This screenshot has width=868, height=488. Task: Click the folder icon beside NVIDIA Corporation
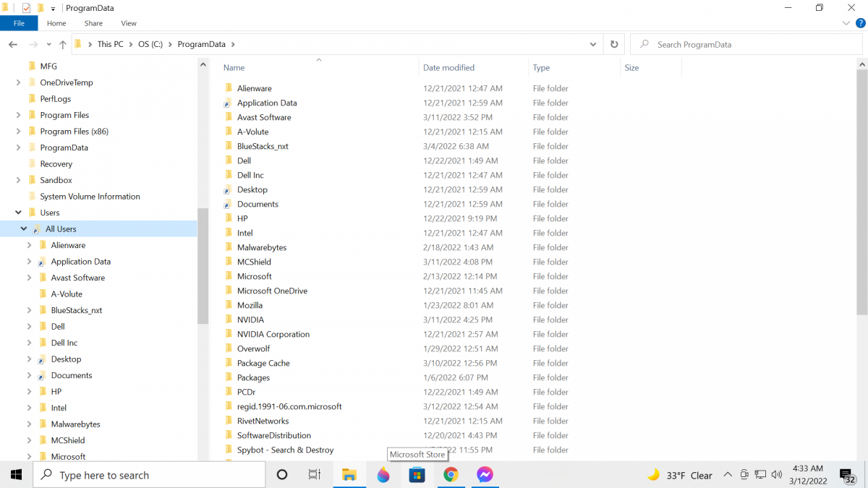coord(229,334)
